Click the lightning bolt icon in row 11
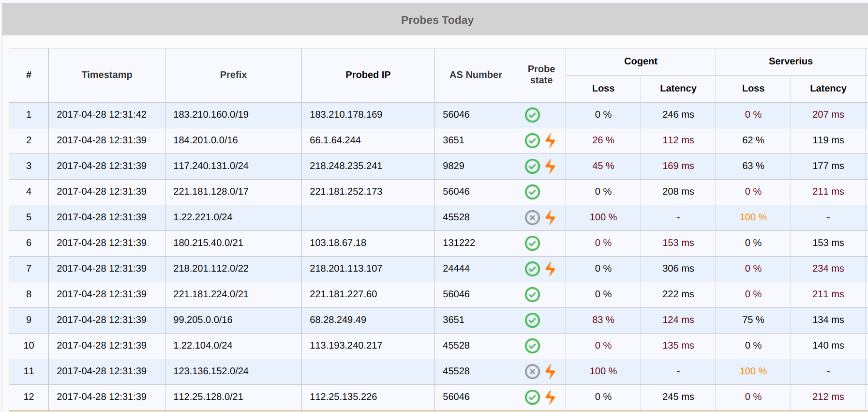Screen dimensions: 868x412 click(550, 371)
